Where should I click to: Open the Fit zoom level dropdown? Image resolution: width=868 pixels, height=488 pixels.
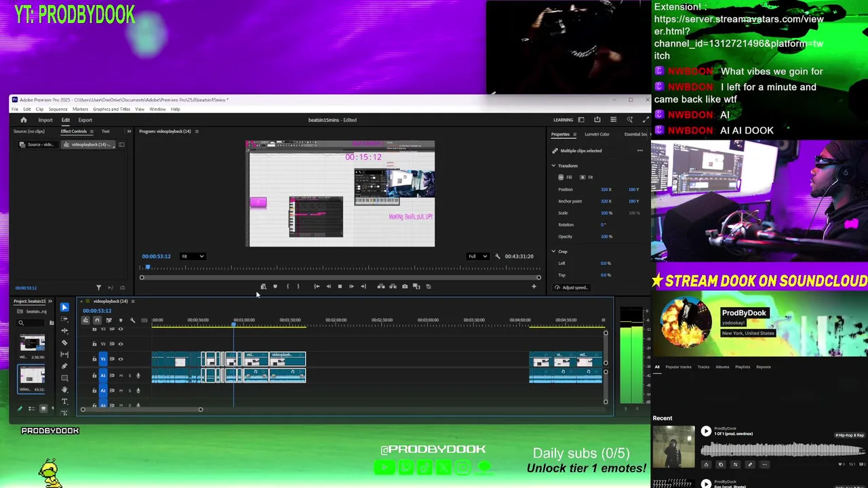tap(193, 256)
